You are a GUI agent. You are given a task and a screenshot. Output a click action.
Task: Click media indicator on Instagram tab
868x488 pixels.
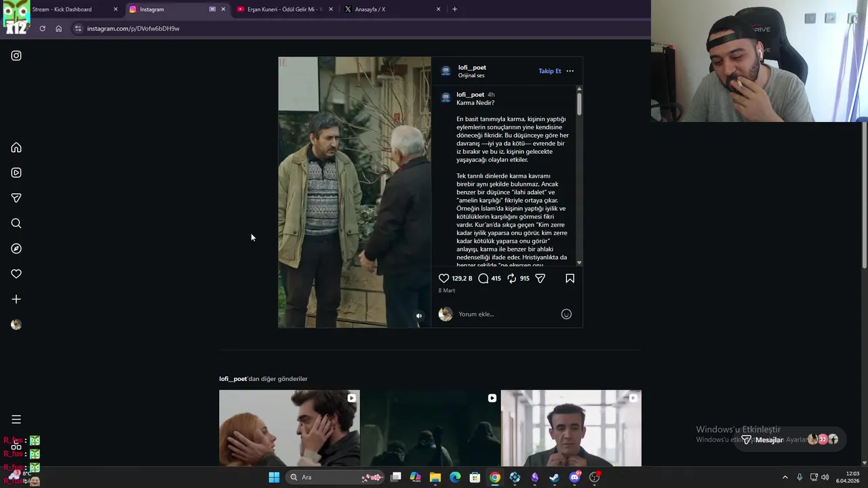(x=212, y=9)
